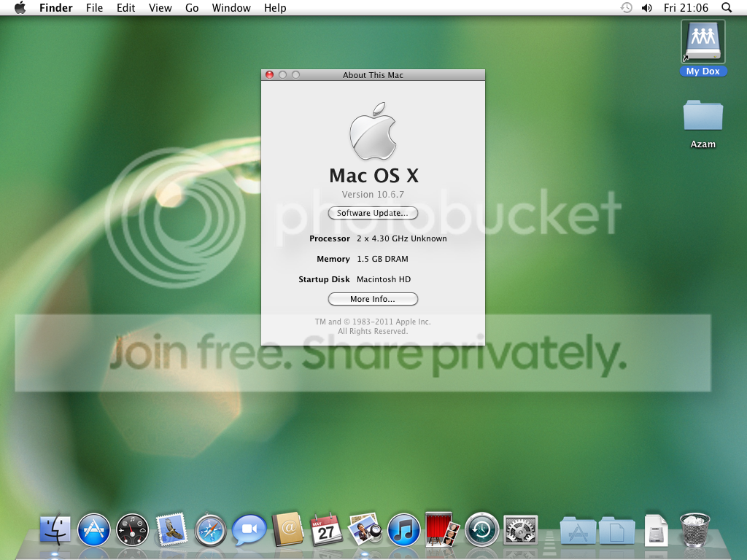Image resolution: width=747 pixels, height=560 pixels.
Task: Click Version 10.6.7 text
Action: pyautogui.click(x=373, y=194)
